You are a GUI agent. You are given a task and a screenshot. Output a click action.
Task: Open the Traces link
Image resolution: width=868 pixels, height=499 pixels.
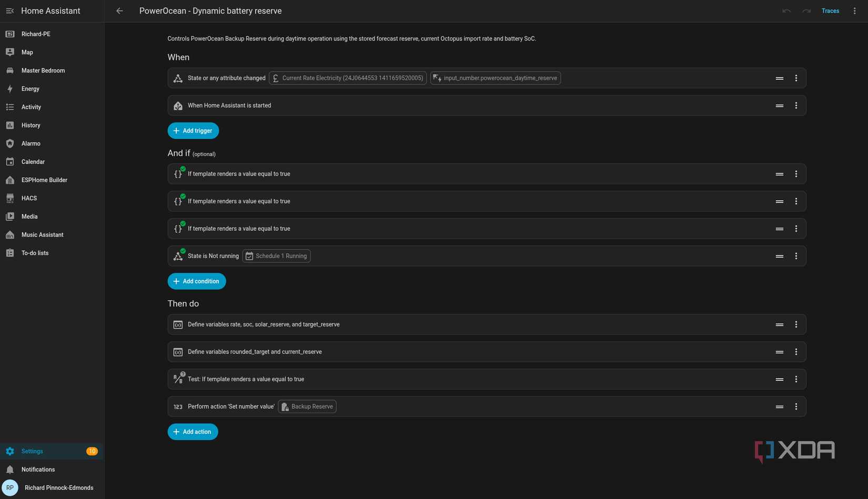point(830,11)
